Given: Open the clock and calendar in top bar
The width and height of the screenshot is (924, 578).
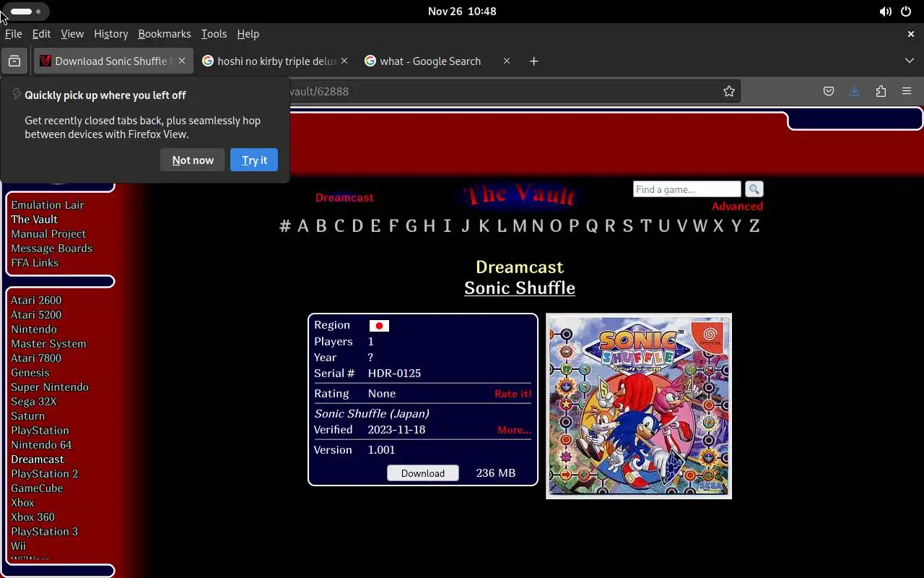Looking at the screenshot, I should (x=462, y=12).
